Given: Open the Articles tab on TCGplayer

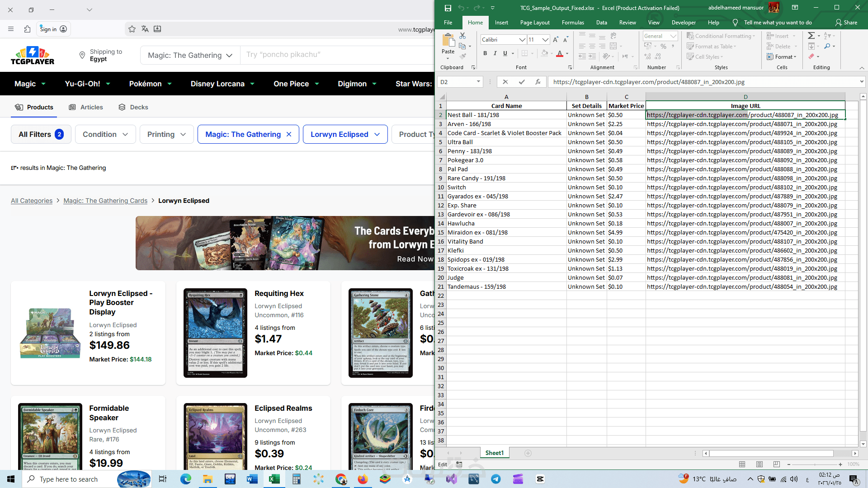Looking at the screenshot, I should 86,107.
